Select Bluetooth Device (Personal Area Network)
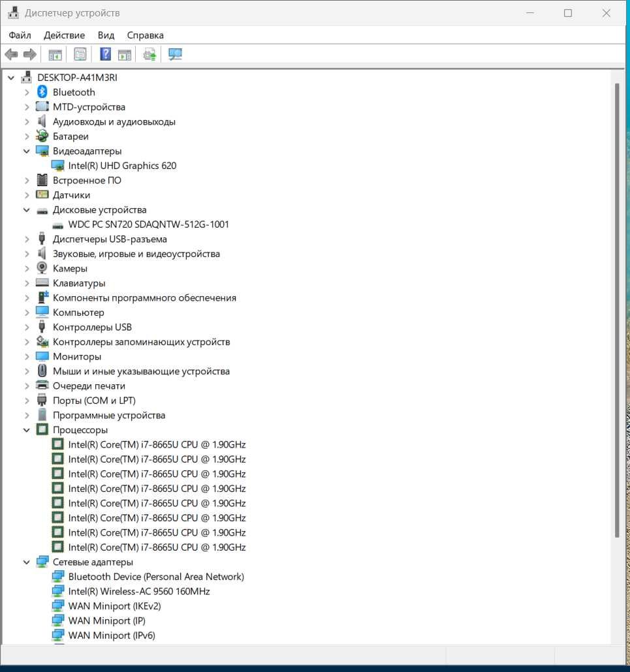The height and width of the screenshot is (672, 630). click(x=156, y=577)
